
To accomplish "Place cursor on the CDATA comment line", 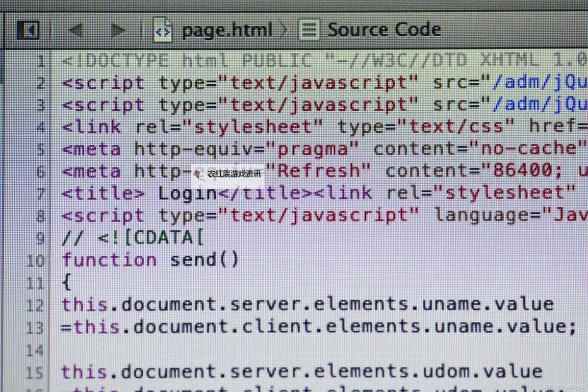I will 132,238.
